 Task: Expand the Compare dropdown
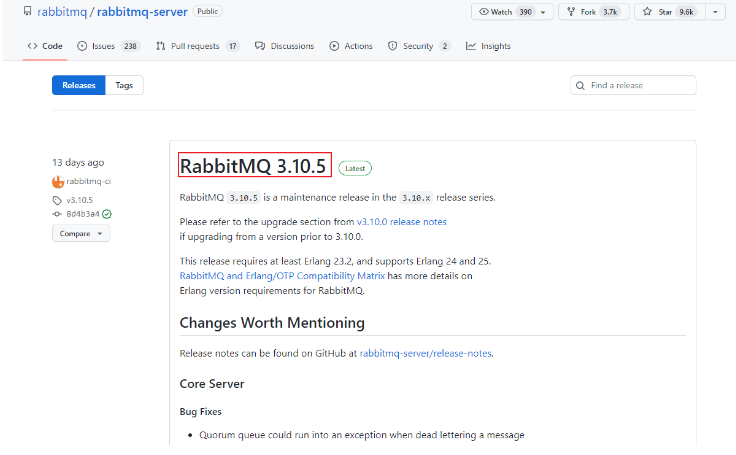pyautogui.click(x=81, y=233)
